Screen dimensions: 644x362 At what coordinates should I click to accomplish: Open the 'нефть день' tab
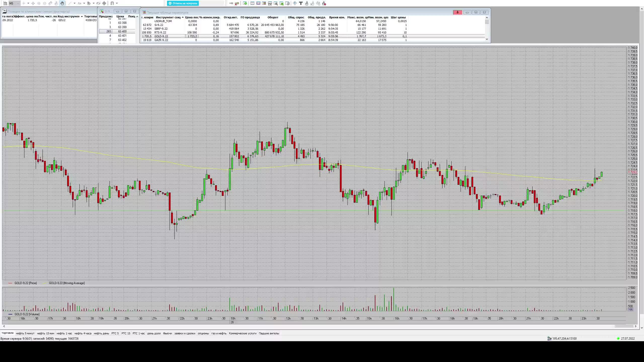101,333
